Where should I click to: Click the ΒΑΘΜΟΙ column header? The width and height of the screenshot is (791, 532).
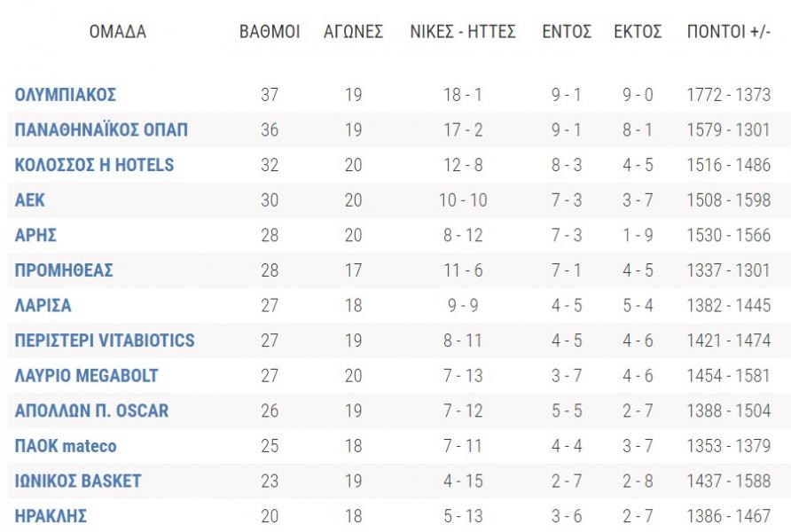[270, 32]
